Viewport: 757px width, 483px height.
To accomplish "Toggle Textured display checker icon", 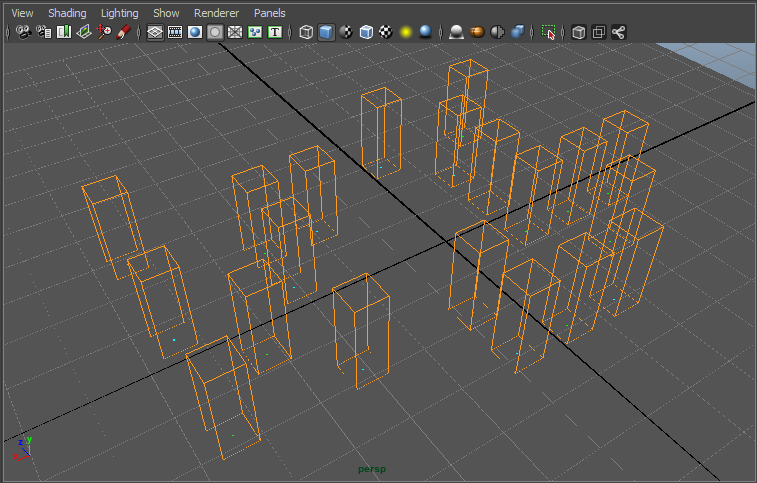I will [x=386, y=32].
